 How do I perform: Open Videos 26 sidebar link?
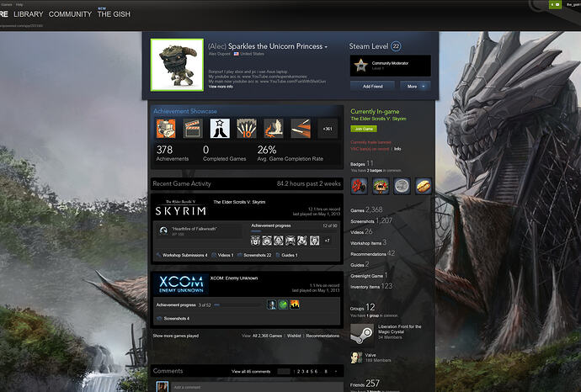click(x=361, y=231)
